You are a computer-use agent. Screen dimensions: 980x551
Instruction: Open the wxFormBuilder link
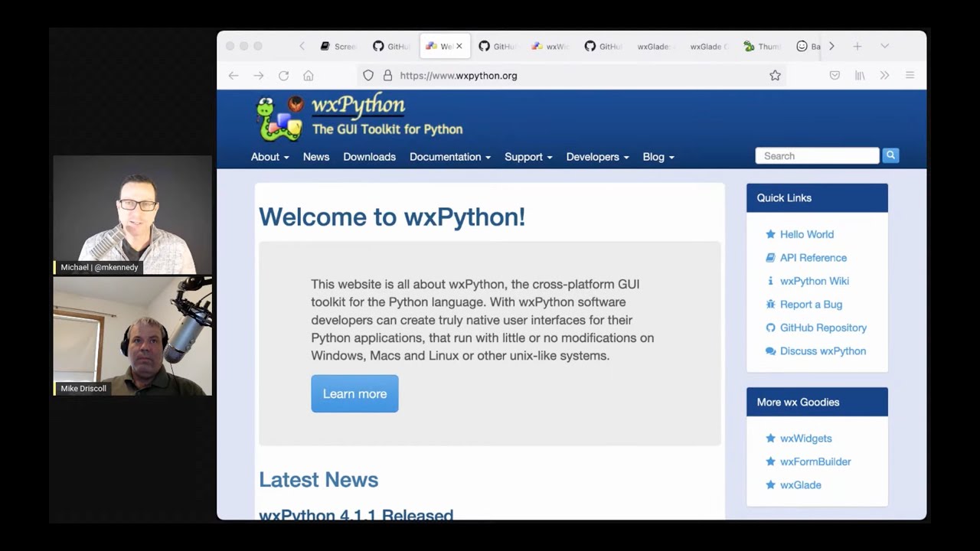pos(815,461)
